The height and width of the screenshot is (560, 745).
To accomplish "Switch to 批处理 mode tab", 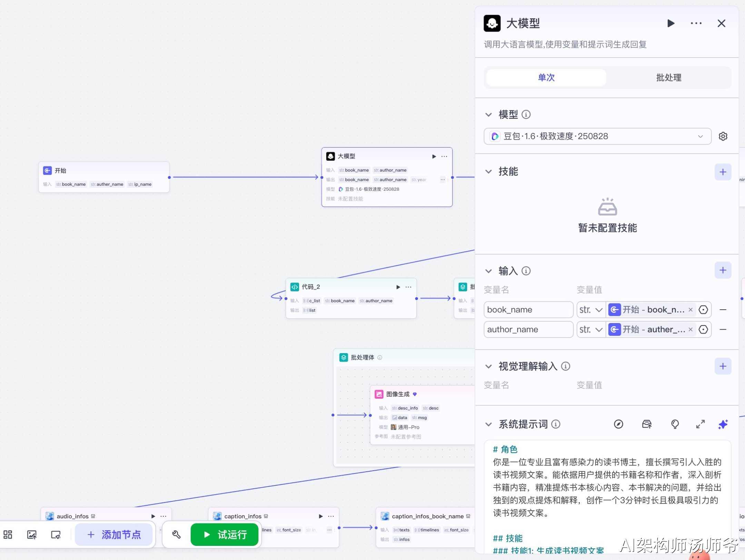I will pos(668,78).
